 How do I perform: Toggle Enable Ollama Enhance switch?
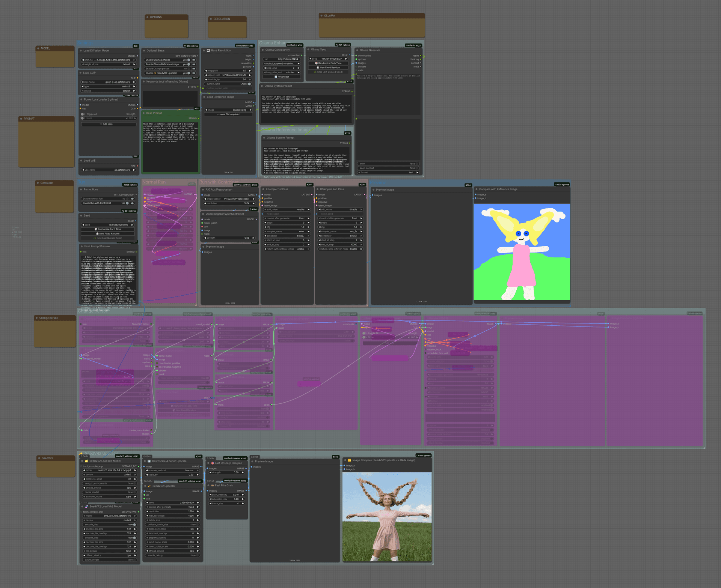coord(189,60)
